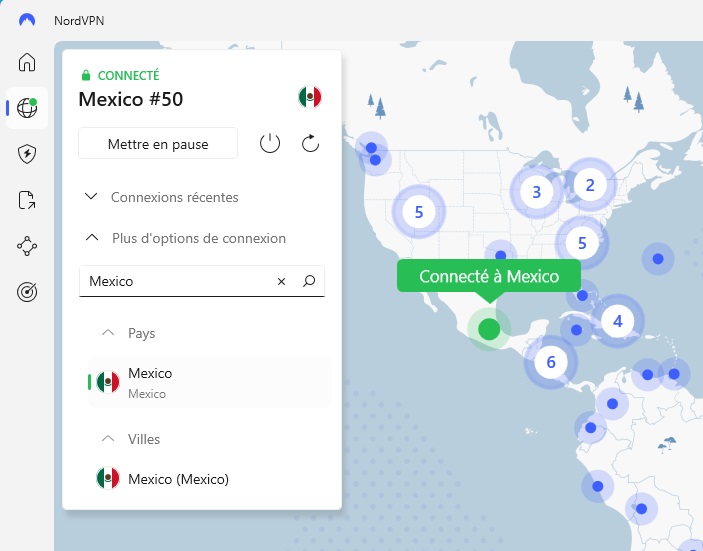Image resolution: width=703 pixels, height=551 pixels.
Task: Reconnect using the refresh arrow icon
Action: 310,143
